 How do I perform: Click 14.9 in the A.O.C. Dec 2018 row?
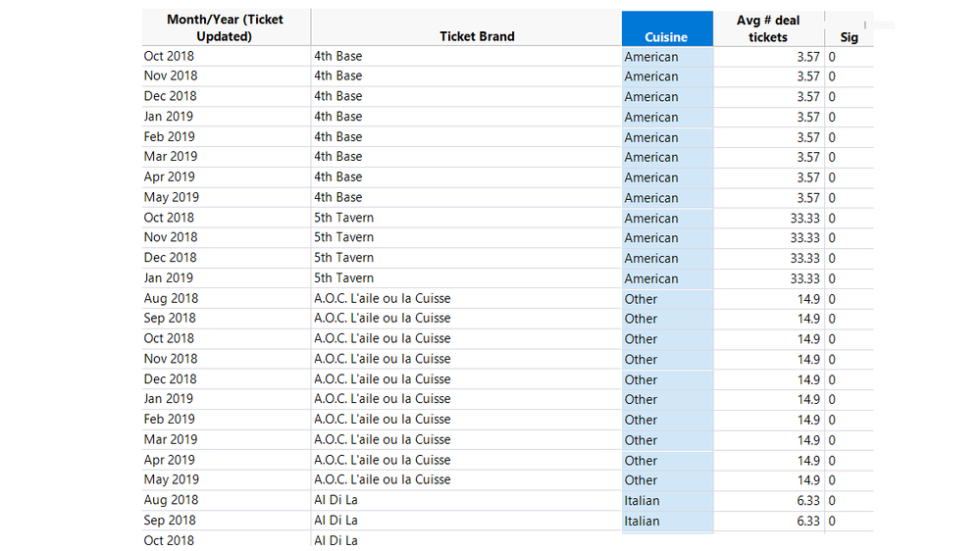(x=808, y=379)
